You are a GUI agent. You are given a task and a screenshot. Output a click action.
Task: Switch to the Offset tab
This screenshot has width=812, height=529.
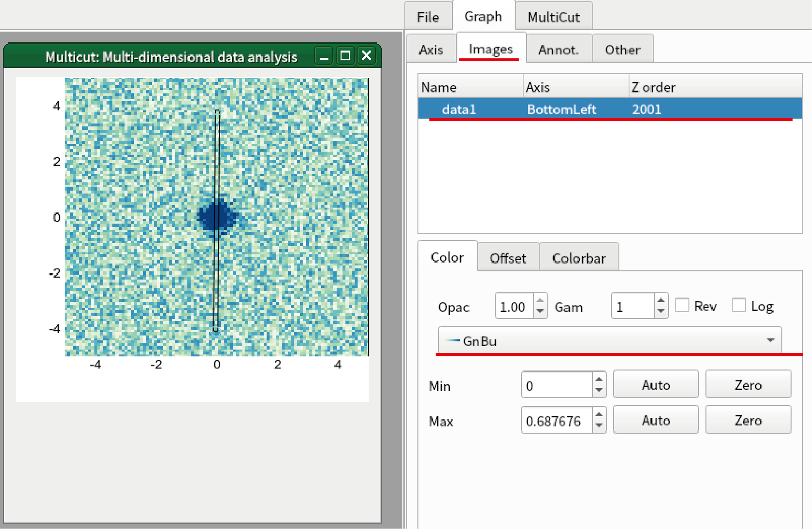pos(508,258)
